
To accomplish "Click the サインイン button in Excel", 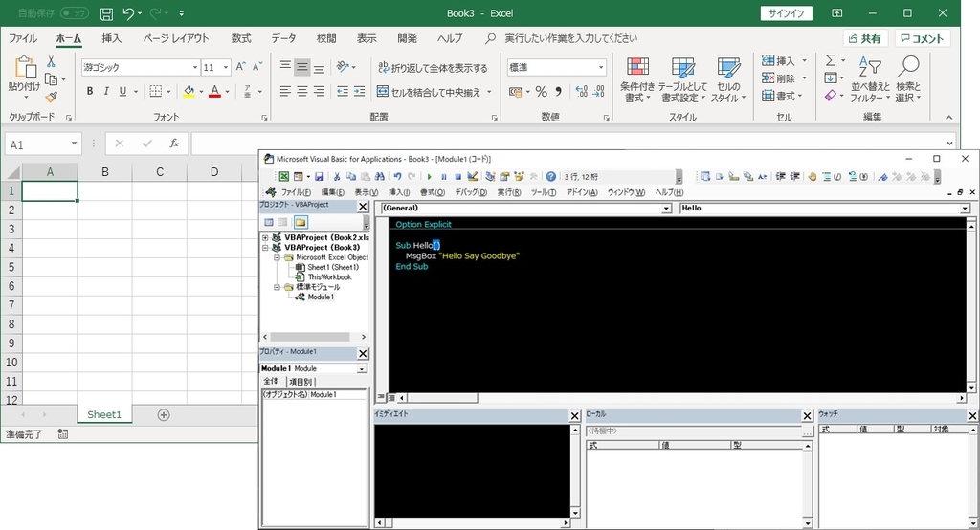I will tap(787, 13).
